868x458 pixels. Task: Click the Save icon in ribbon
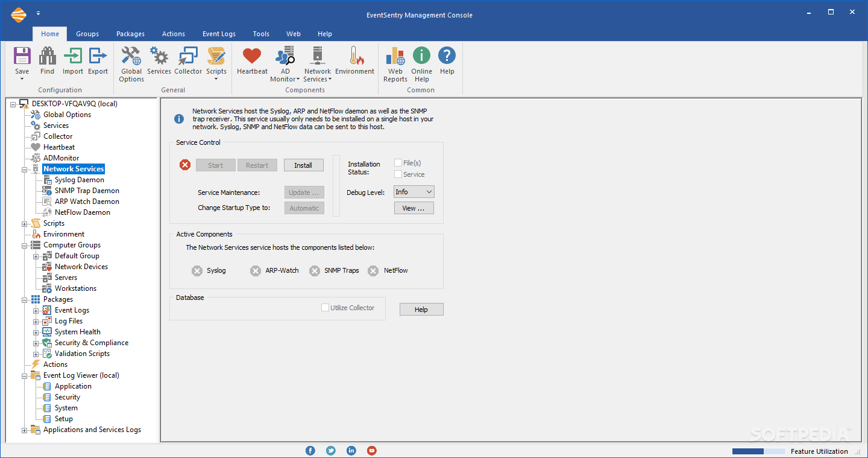pyautogui.click(x=22, y=56)
